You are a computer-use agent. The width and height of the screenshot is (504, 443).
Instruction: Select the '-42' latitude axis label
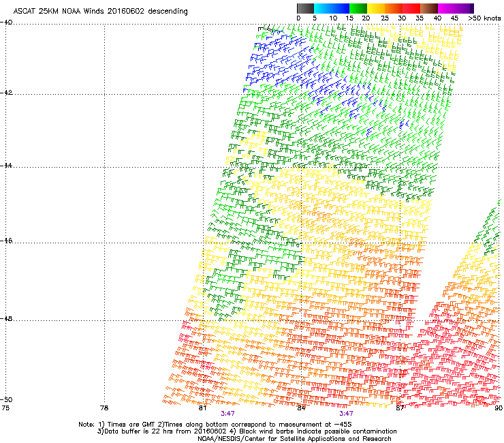[x=6, y=93]
